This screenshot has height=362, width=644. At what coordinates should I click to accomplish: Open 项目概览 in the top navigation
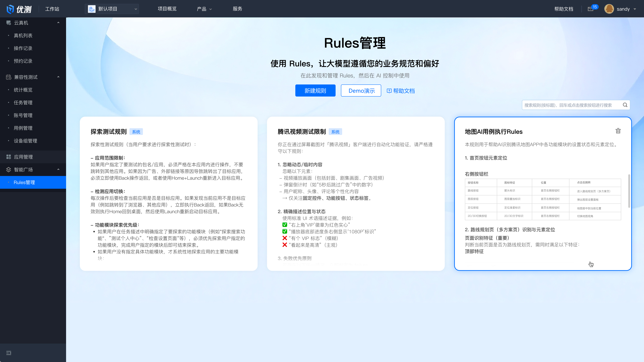pos(167,9)
